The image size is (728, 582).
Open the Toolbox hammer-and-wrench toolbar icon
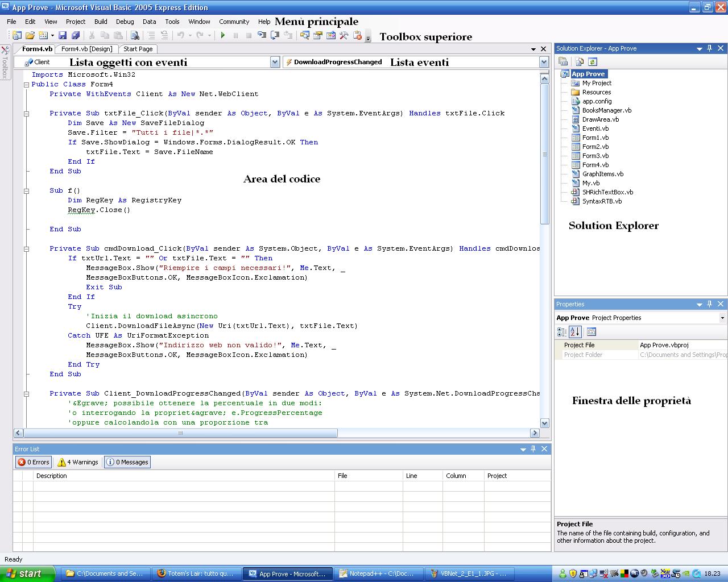coord(344,35)
